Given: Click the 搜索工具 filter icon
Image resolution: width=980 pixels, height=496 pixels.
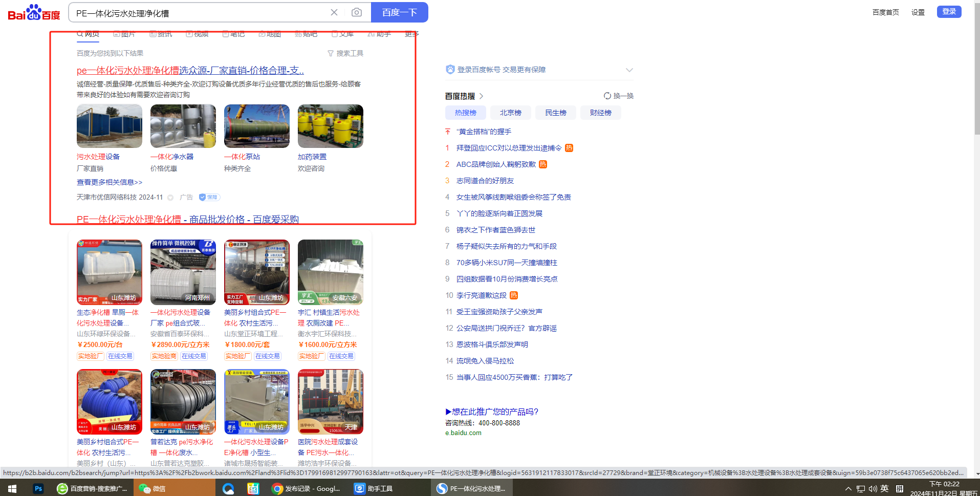Looking at the screenshot, I should pyautogui.click(x=331, y=53).
